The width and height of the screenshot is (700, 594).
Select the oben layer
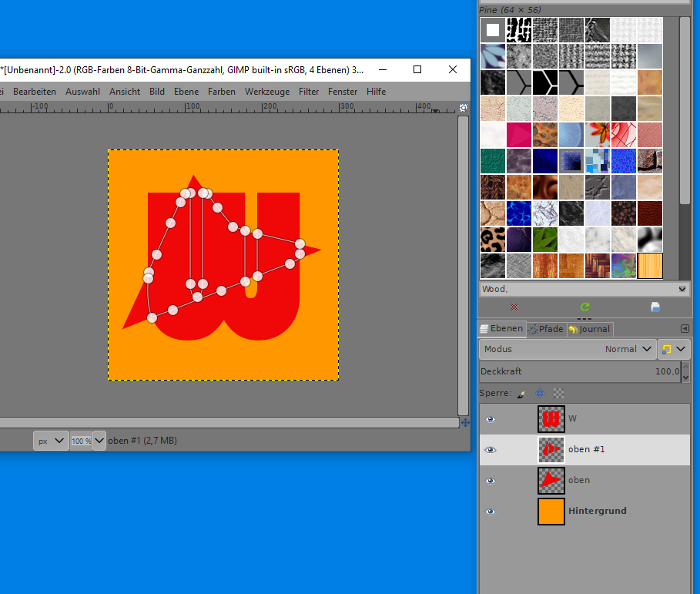578,480
